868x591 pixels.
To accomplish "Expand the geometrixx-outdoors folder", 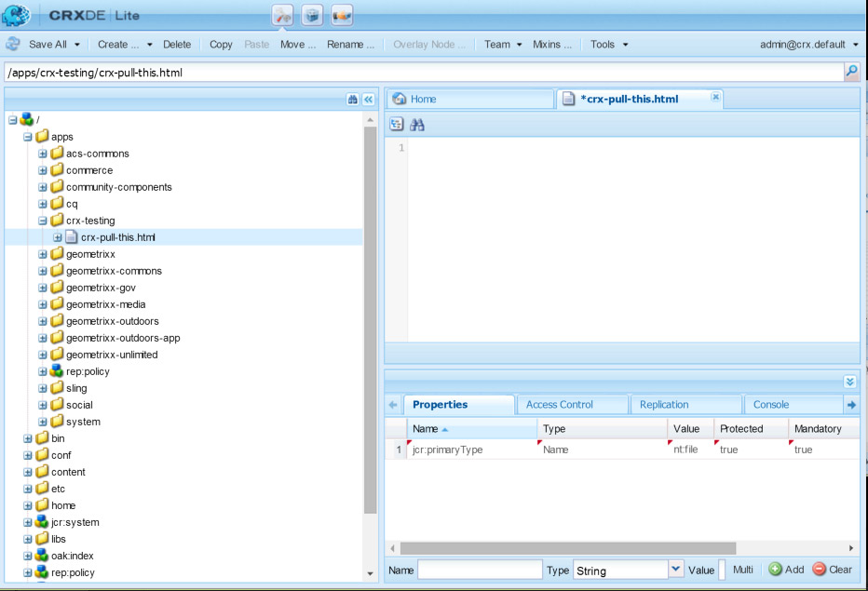I will [x=43, y=321].
